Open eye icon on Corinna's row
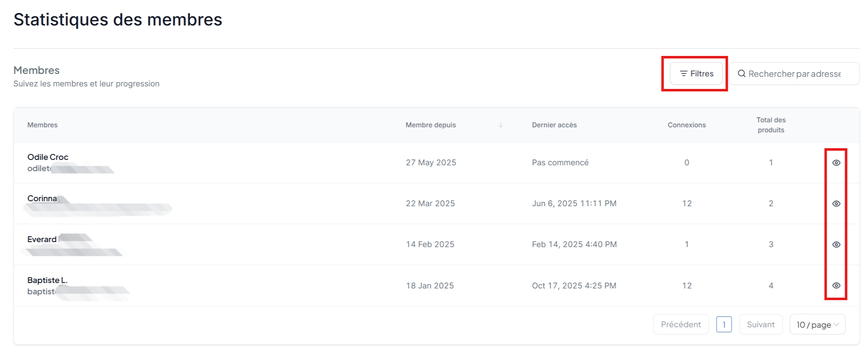The width and height of the screenshot is (868, 359). pos(836,204)
